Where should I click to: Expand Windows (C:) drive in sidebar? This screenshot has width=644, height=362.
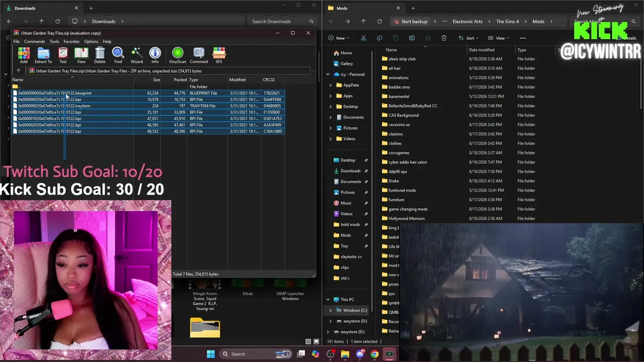(x=331, y=310)
